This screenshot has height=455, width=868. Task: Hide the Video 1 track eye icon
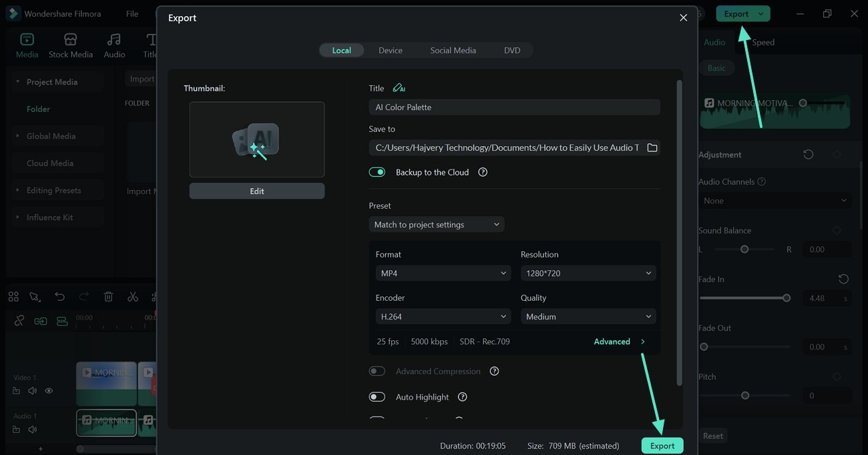point(49,391)
